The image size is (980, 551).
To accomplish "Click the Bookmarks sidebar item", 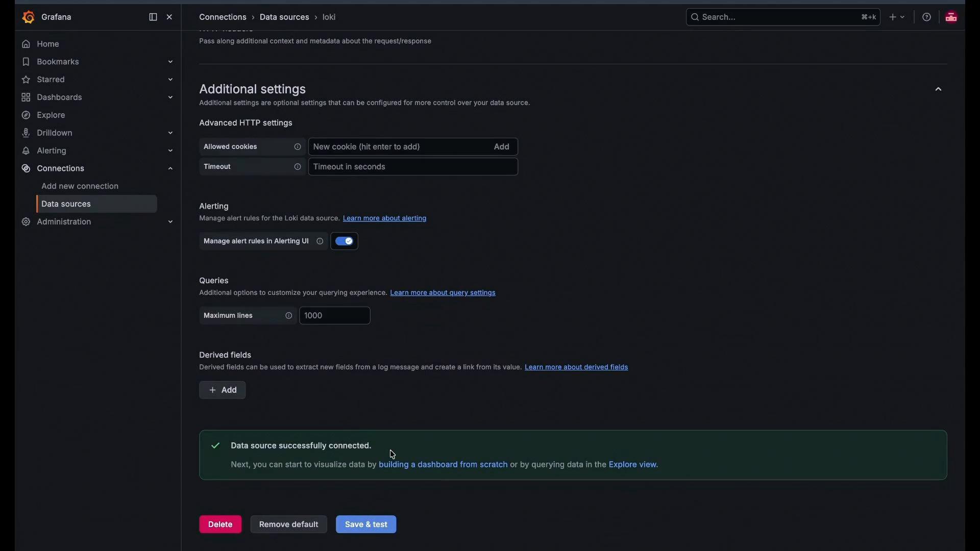I will (58, 62).
